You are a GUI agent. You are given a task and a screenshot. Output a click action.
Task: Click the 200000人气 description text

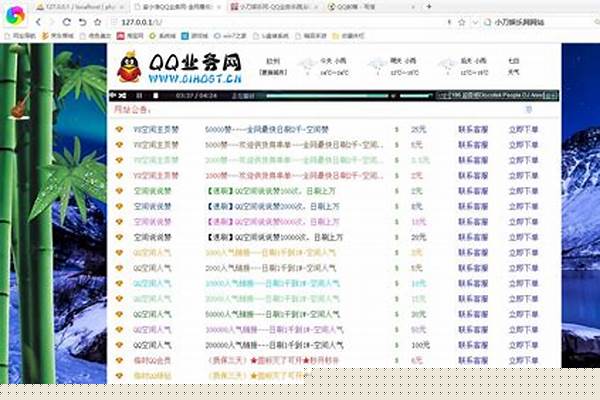coord(274,345)
